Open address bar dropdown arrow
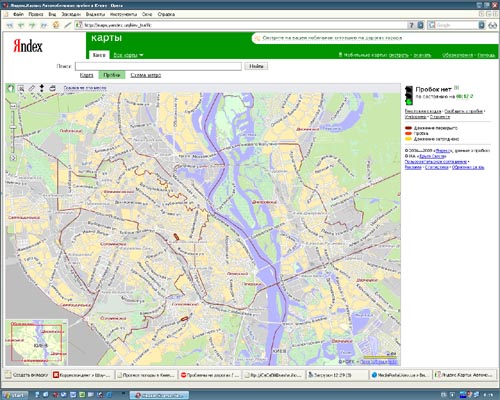This screenshot has width=500, height=400. tap(421, 25)
